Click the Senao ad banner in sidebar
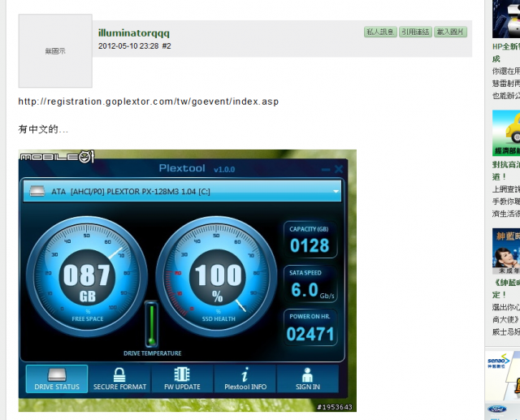 tap(502, 375)
